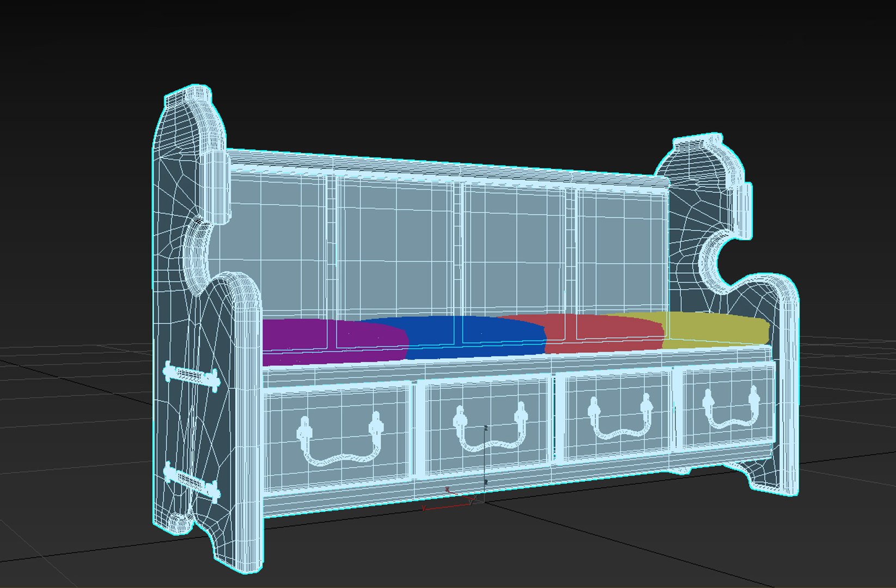
Task: Pick the handle on the rightmost drawer
Action: tap(730, 408)
